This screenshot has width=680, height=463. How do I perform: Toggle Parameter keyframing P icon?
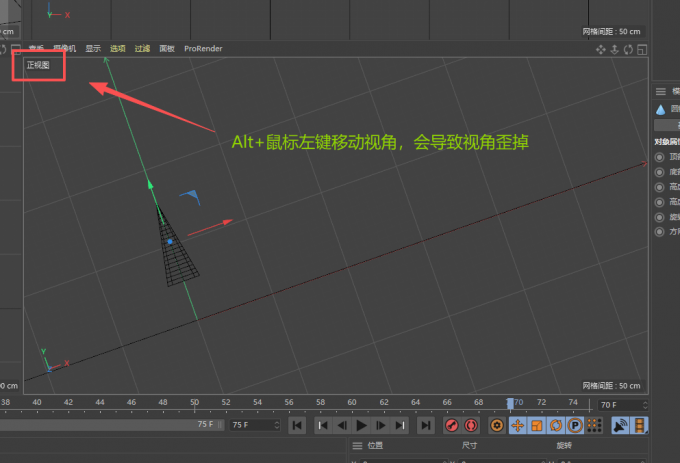(575, 425)
